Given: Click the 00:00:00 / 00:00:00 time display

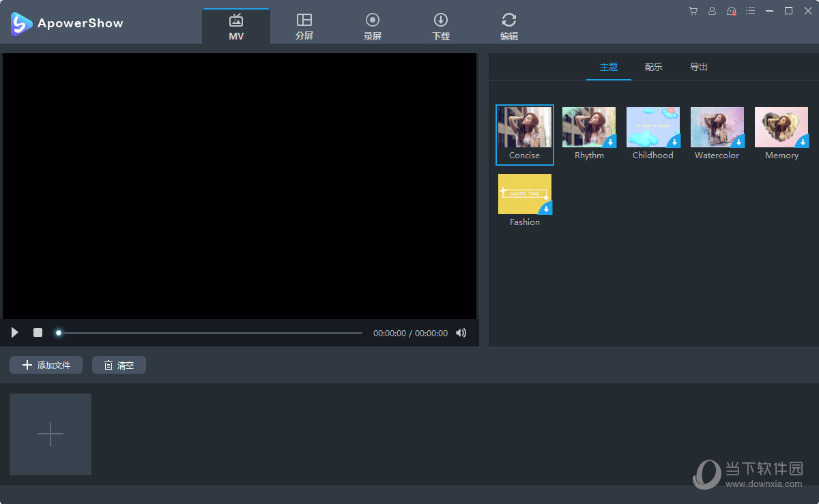Looking at the screenshot, I should 410,333.
